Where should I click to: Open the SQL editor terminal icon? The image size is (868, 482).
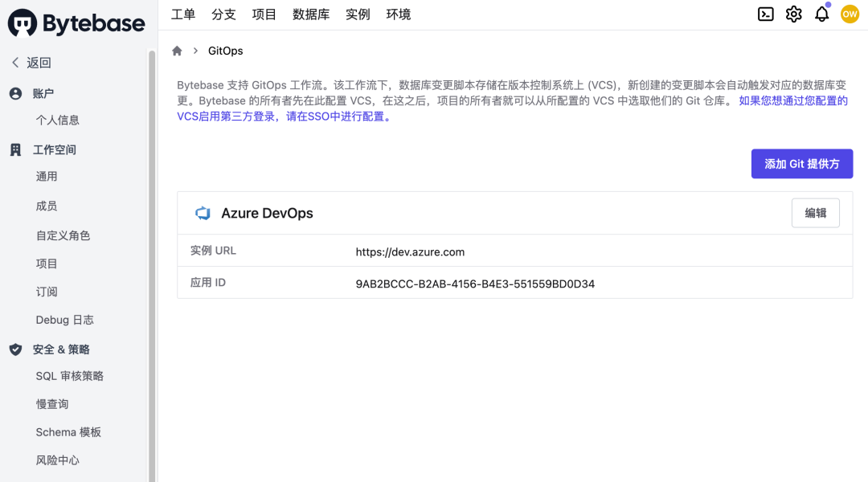click(766, 14)
